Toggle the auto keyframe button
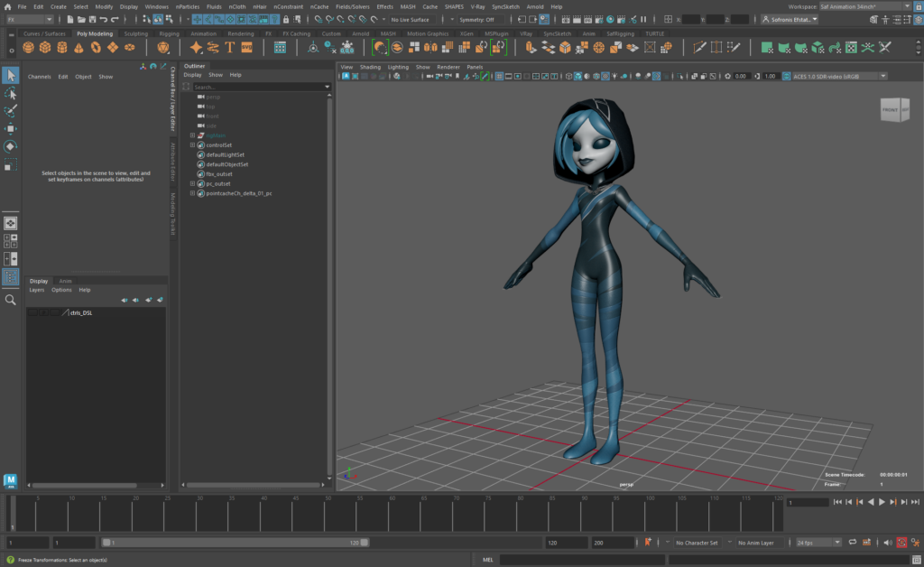The image size is (924, 567). pyautogui.click(x=901, y=543)
